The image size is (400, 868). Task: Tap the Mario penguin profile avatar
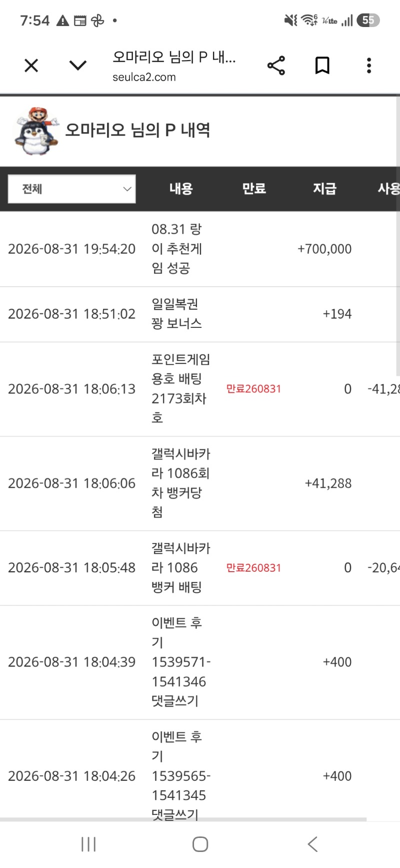click(x=36, y=131)
